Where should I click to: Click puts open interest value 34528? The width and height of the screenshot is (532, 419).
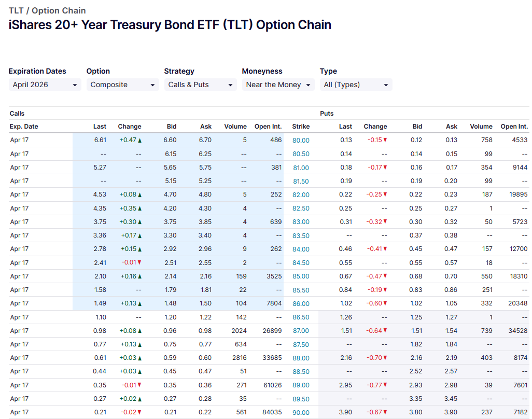[518, 330]
